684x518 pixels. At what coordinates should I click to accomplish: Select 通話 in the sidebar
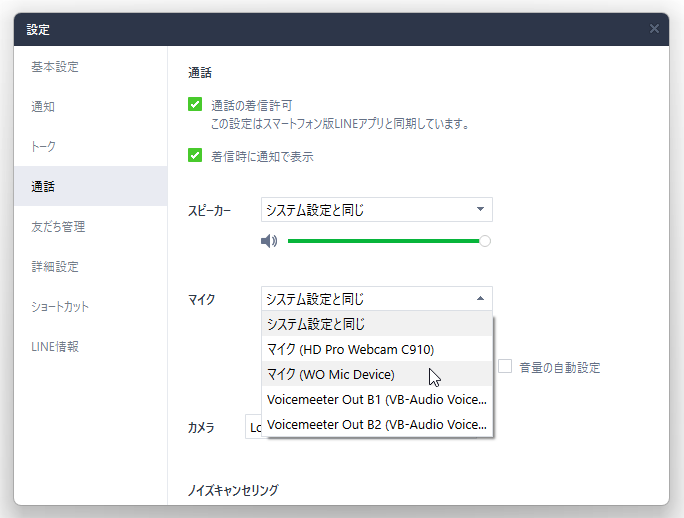coord(91,186)
